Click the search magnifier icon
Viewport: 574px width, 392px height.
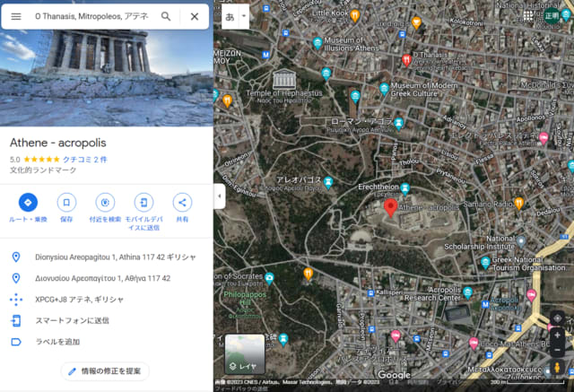(x=166, y=16)
